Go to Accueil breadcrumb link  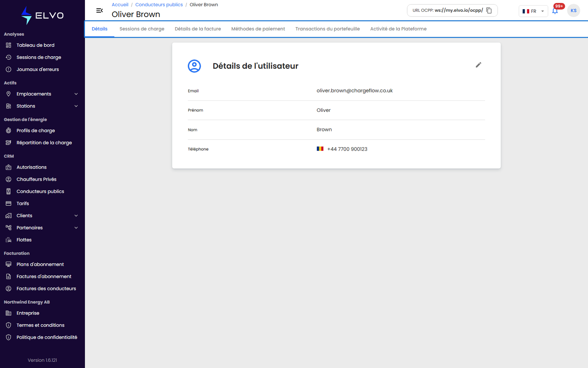tap(120, 5)
